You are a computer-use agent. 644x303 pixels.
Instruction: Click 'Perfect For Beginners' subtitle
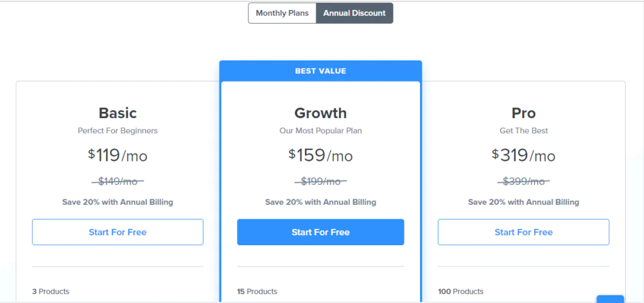[x=118, y=131]
